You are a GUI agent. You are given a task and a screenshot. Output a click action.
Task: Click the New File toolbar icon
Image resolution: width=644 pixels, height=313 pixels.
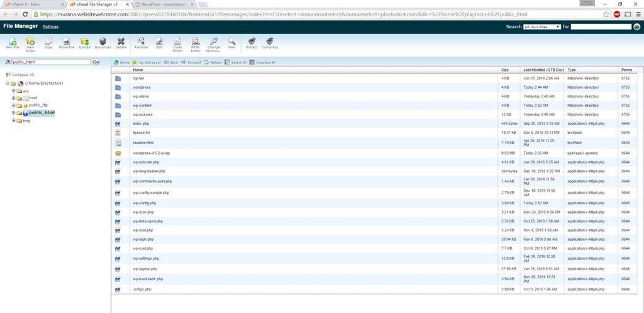[13, 43]
